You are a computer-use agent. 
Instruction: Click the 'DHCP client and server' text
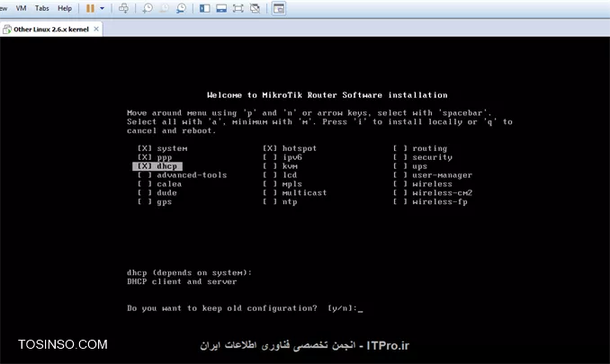click(182, 281)
